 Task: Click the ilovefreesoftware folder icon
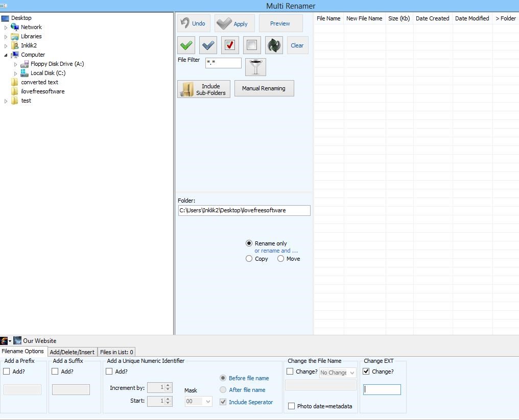(15, 91)
